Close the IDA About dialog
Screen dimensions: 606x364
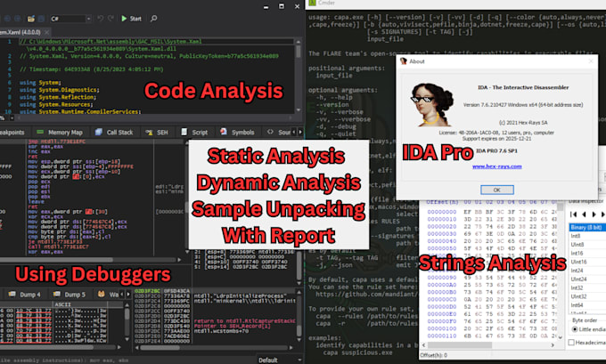click(x=591, y=61)
